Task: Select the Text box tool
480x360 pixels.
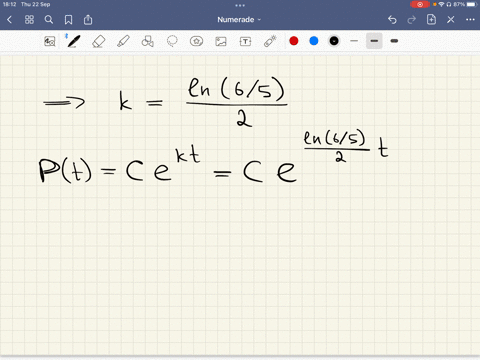Action: [245, 41]
